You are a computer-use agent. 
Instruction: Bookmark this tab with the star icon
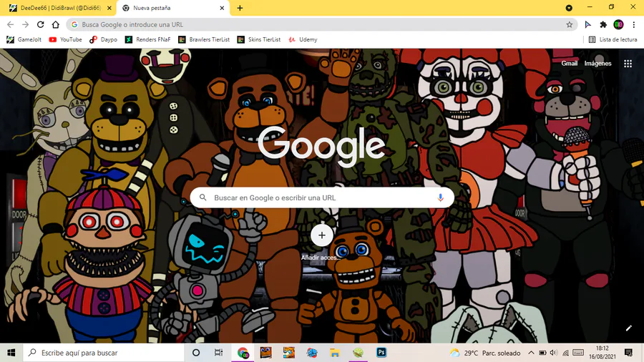click(x=570, y=24)
